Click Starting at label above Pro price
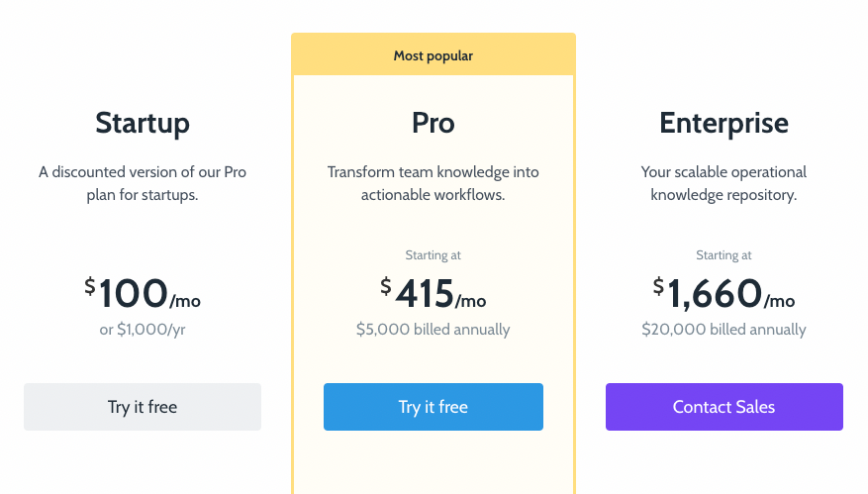The width and height of the screenshot is (868, 494). 434,255
